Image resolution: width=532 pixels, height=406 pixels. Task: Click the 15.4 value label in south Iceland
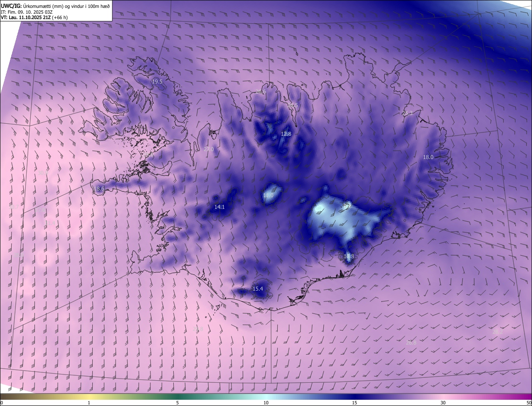coord(258,289)
